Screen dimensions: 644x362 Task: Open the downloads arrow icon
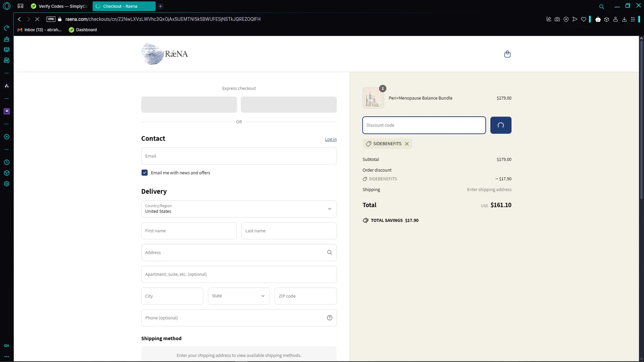point(624,19)
